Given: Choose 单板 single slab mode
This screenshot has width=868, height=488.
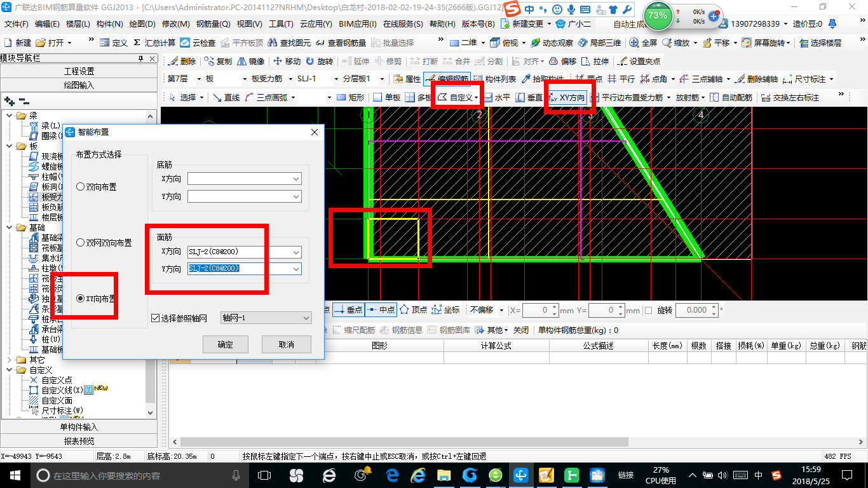Looking at the screenshot, I should tap(386, 98).
